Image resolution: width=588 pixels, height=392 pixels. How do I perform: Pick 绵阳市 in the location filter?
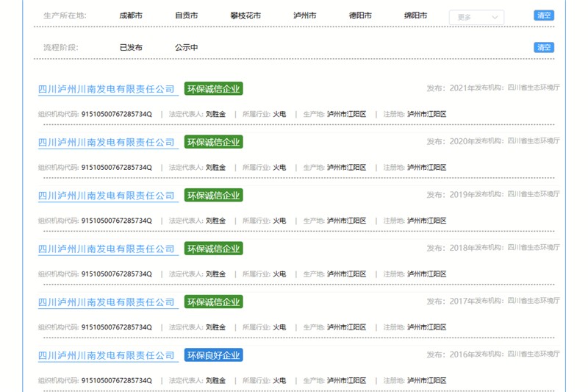click(415, 15)
